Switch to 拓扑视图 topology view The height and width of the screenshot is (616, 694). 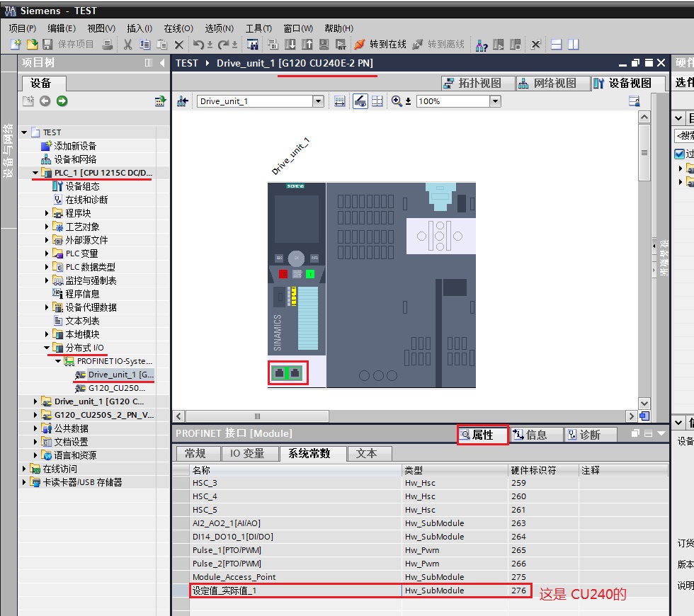pos(478,84)
